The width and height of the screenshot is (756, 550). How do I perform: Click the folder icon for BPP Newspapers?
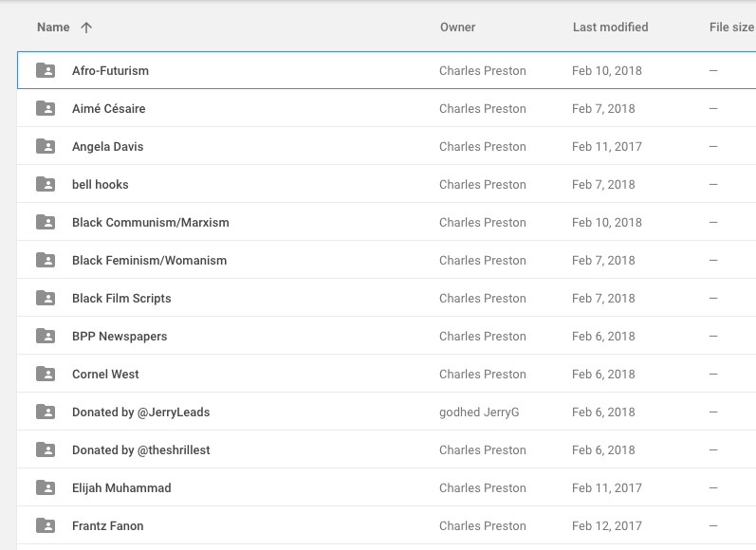[x=46, y=336]
